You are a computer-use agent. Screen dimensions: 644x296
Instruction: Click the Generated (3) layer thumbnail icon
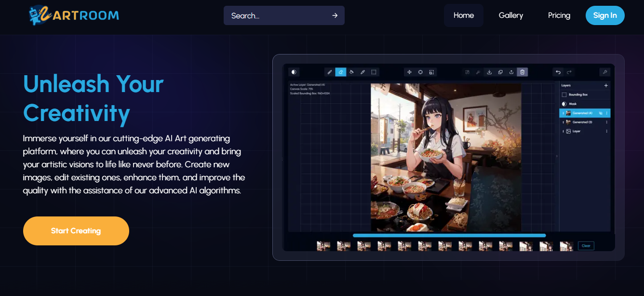pyautogui.click(x=568, y=122)
